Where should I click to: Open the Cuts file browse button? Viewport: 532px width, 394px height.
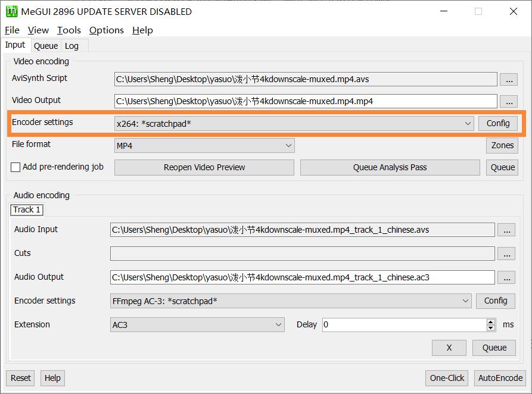(506, 254)
